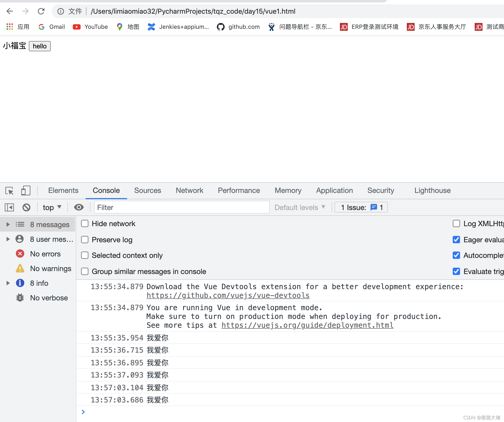504x422 pixels.
Task: Open the 应用 apps grid bookmark
Action: click(18, 27)
